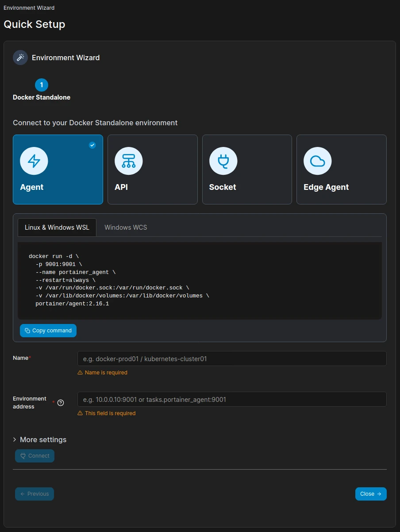Click the Edge Agent cloud icon

(x=317, y=161)
